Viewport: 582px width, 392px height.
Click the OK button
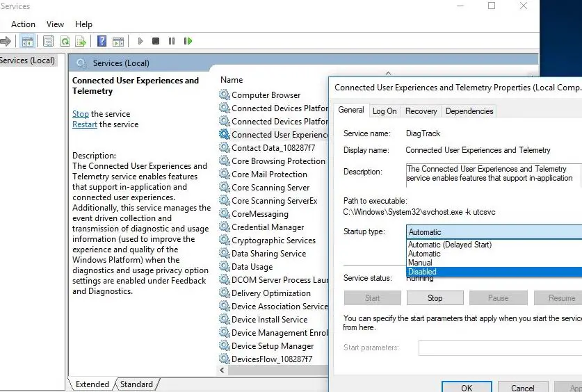point(467,387)
